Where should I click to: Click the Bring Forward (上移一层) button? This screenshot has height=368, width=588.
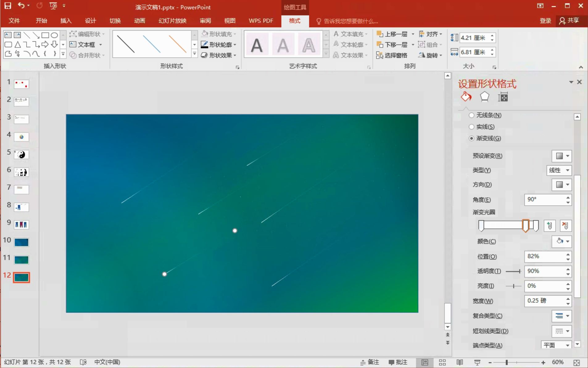[392, 34]
